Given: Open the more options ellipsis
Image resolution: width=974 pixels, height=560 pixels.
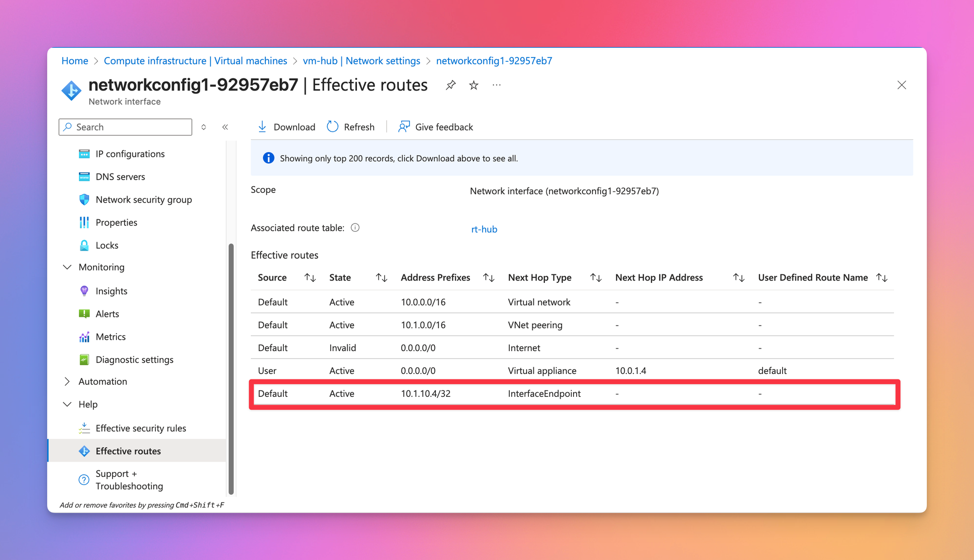Looking at the screenshot, I should tap(496, 85).
